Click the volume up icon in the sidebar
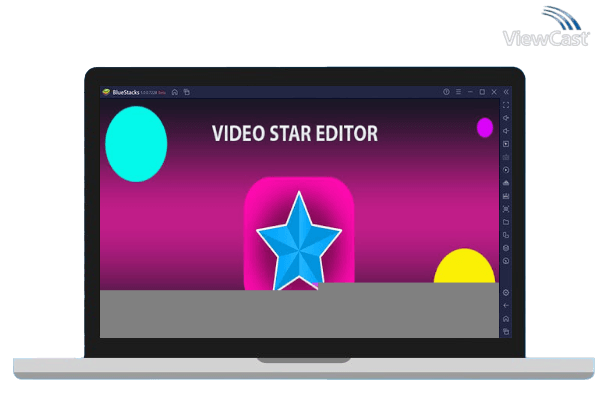 tap(506, 118)
